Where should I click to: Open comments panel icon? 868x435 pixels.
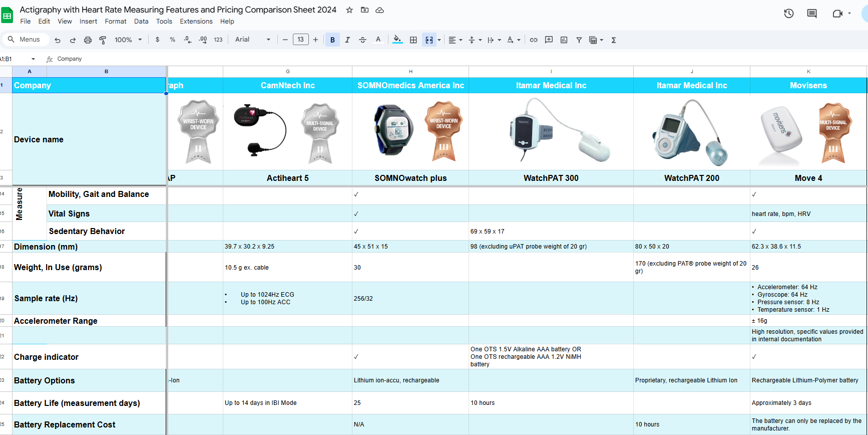[x=812, y=14]
